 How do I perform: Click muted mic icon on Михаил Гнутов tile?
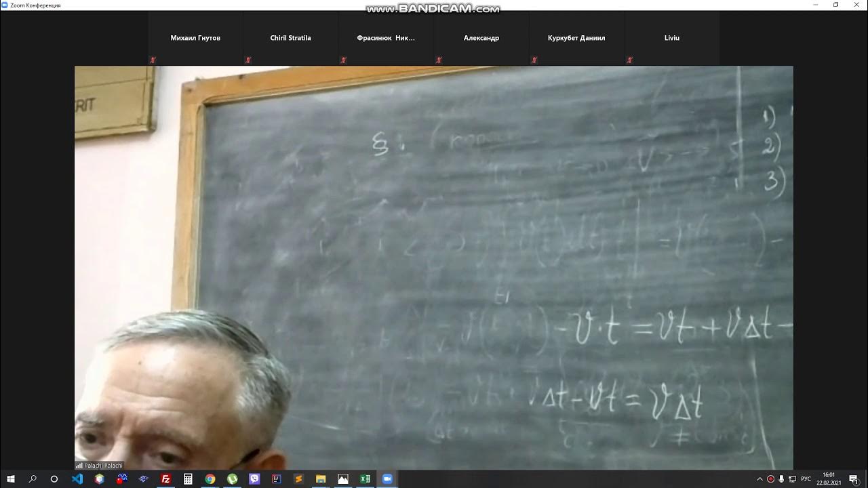[153, 60]
